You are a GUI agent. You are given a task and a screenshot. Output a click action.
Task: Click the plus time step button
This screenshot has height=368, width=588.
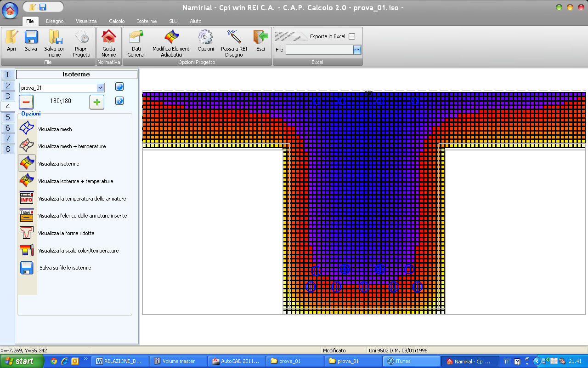coord(96,102)
